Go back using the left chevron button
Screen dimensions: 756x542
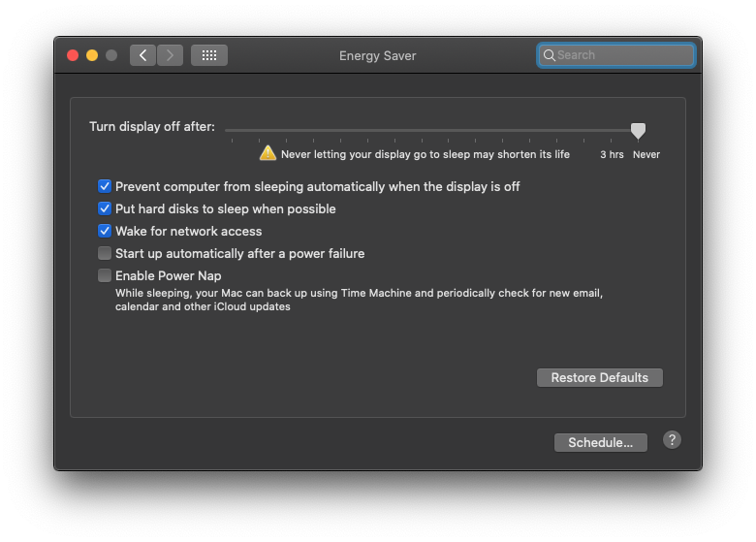click(x=142, y=55)
